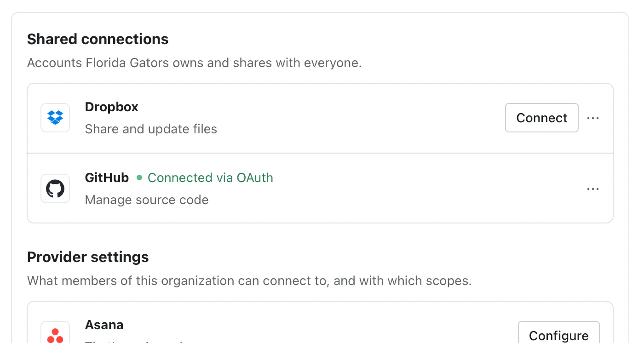
Task: Open the GitHub row more-options menu
Action: tap(593, 189)
